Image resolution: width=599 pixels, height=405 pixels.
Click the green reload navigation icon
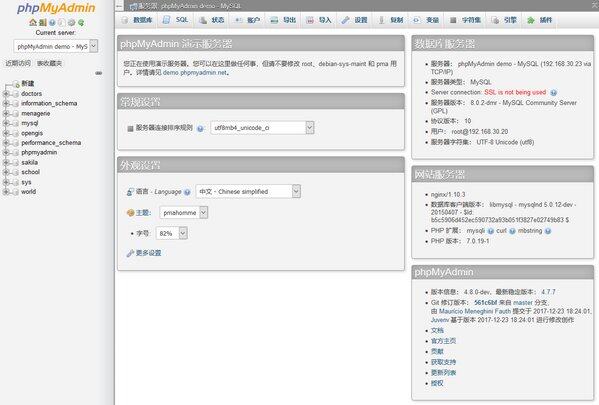[81, 23]
